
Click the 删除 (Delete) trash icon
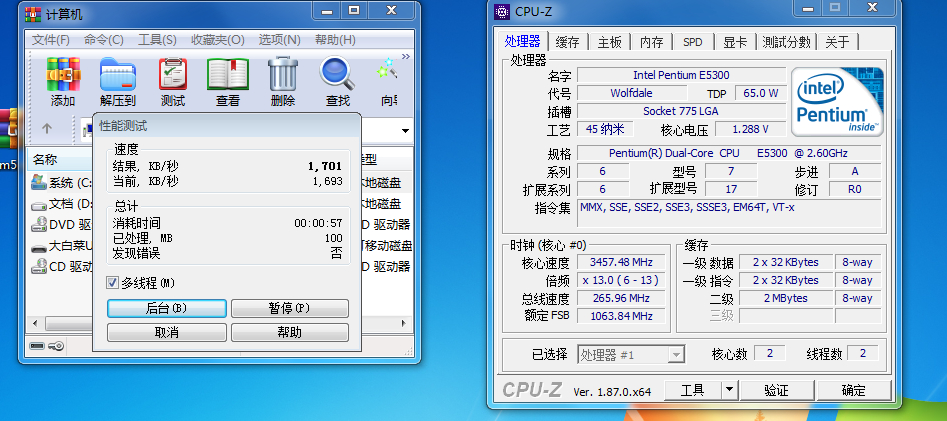point(283,74)
